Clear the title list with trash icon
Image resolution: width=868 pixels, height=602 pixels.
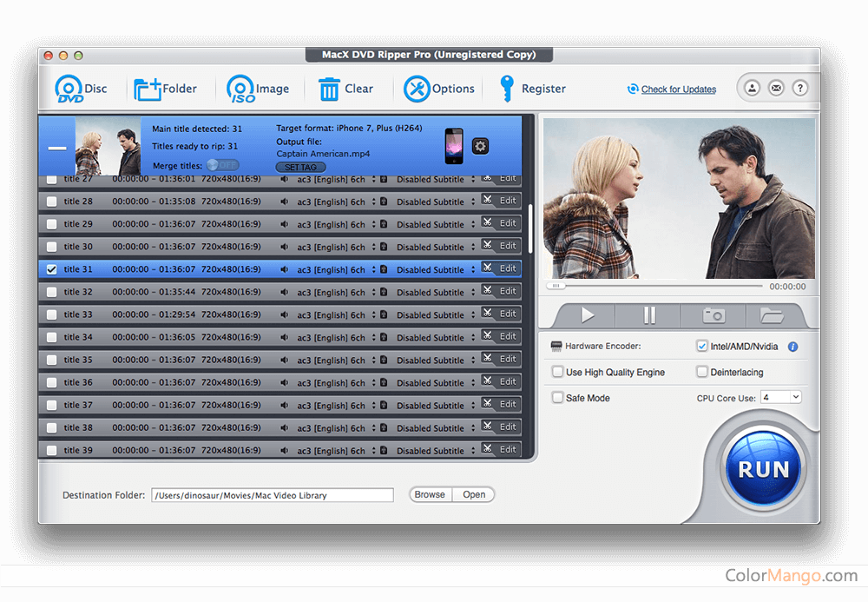pos(345,89)
